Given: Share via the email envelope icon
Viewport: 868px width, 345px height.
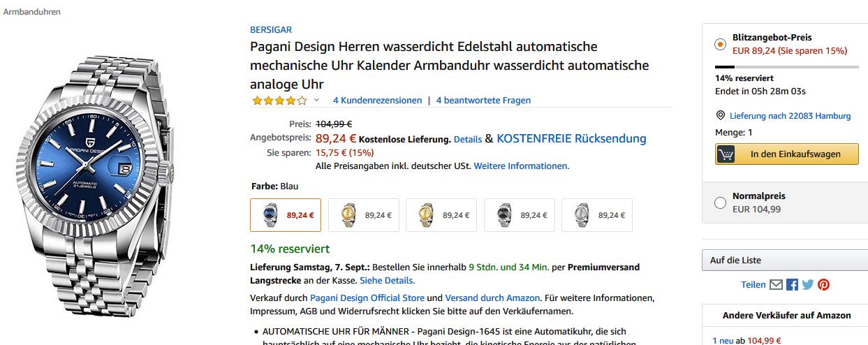Looking at the screenshot, I should (776, 285).
